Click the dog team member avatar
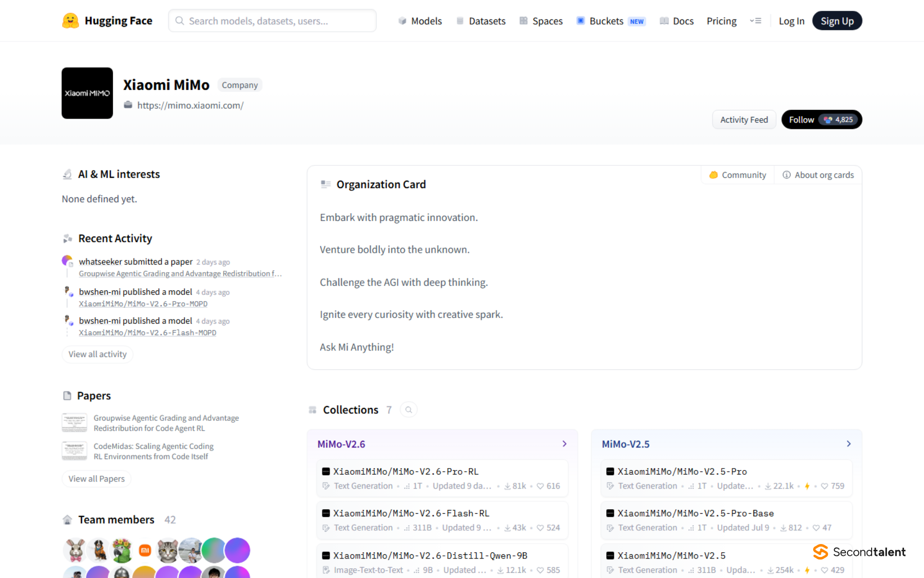The image size is (924, 578). tap(99, 550)
